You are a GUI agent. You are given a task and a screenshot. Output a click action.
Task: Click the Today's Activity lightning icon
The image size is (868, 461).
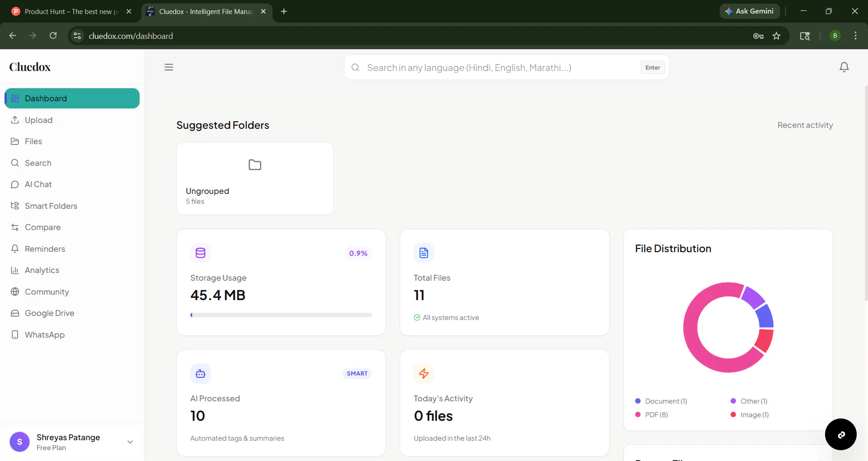tap(424, 373)
